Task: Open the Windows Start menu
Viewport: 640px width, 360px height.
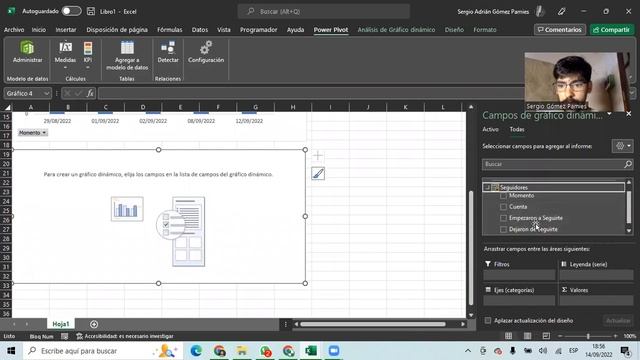Action: 11,351
